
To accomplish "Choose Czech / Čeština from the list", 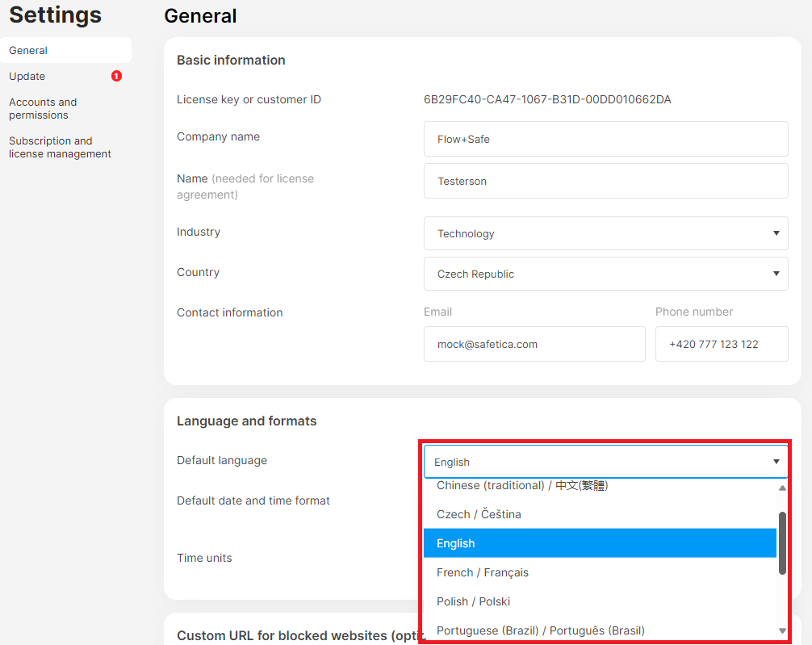I will (x=479, y=514).
